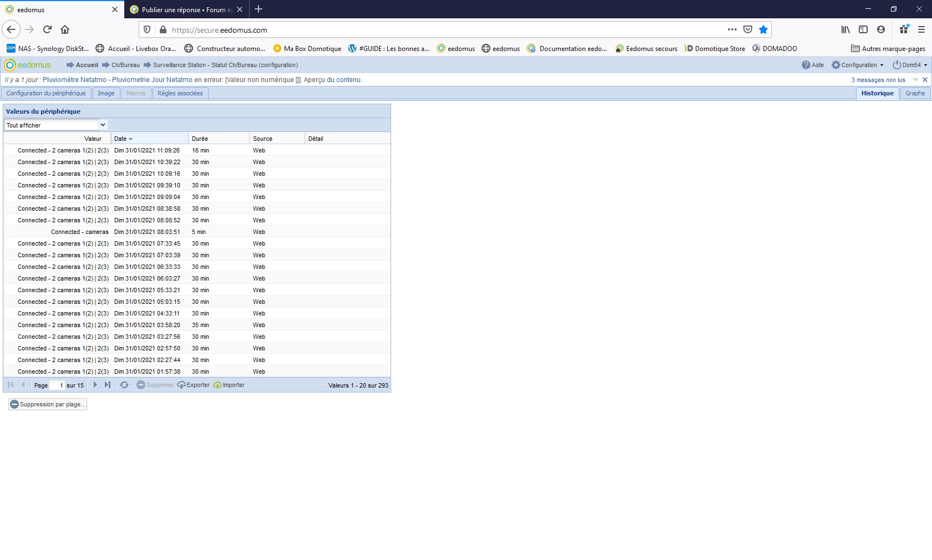
Task: Expand the Configuration menu
Action: click(858, 65)
